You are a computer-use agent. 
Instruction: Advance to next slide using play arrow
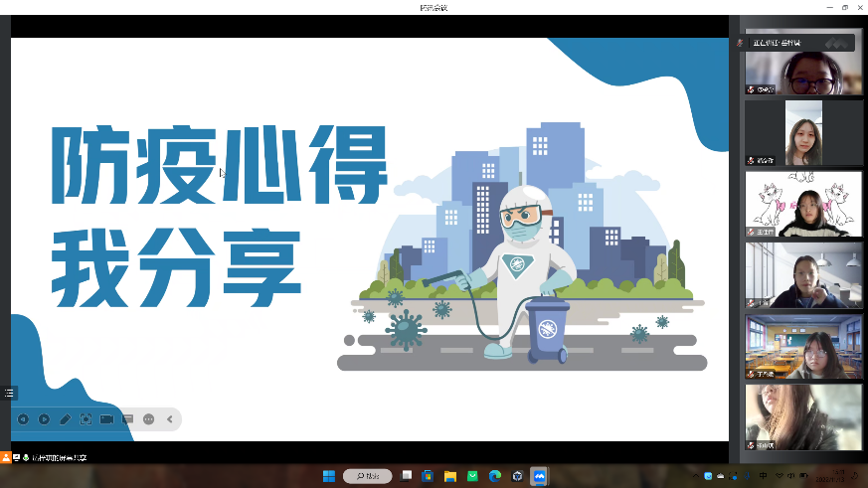click(44, 419)
